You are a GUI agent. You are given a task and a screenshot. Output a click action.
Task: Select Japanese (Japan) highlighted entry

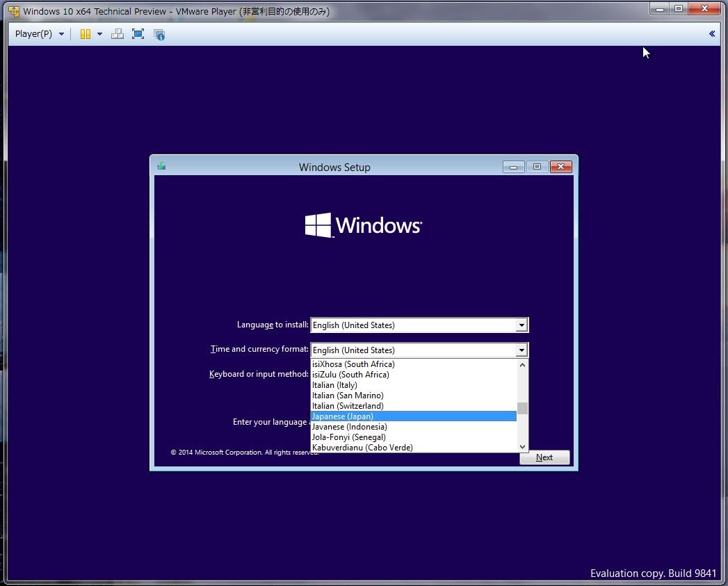[413, 416]
